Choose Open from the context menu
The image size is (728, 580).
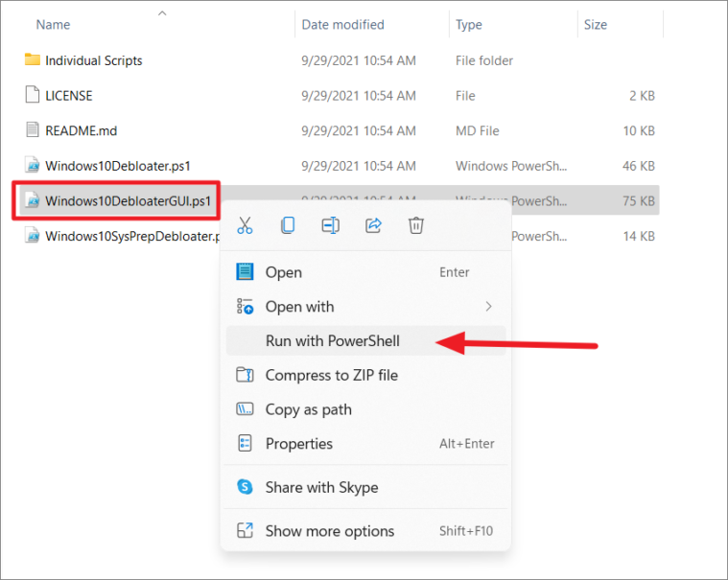(365, 272)
